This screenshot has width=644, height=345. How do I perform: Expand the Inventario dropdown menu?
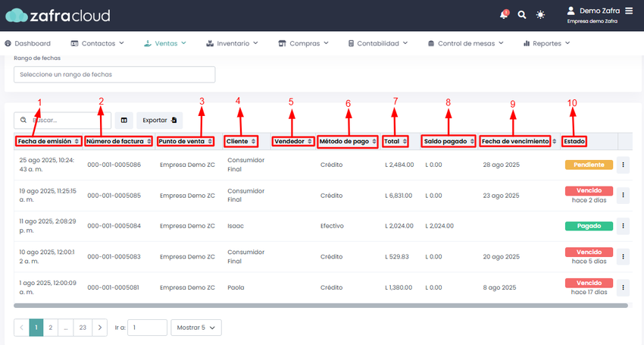232,43
